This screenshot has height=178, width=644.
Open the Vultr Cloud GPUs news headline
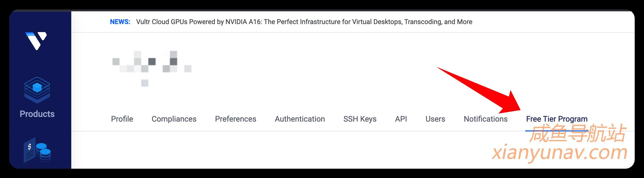pyautogui.click(x=304, y=22)
